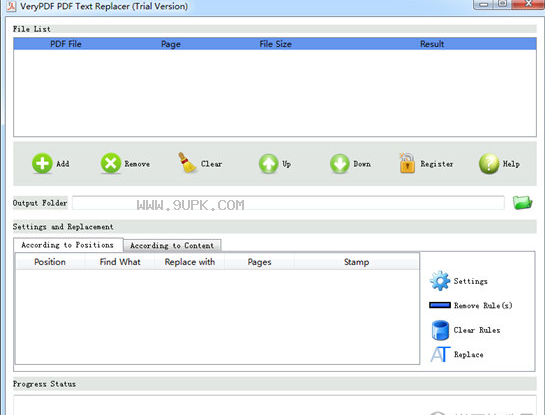Click the padlock Register icon
The image size is (545, 415).
pyautogui.click(x=407, y=163)
